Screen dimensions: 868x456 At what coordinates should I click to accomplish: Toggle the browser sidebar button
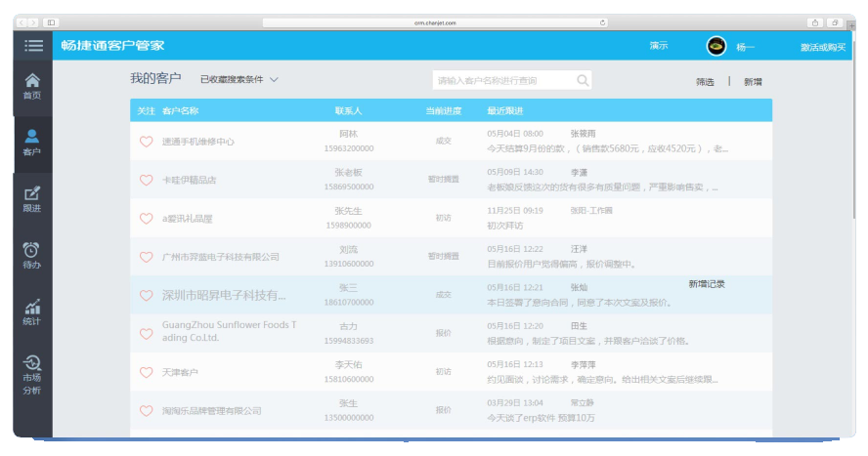click(51, 22)
